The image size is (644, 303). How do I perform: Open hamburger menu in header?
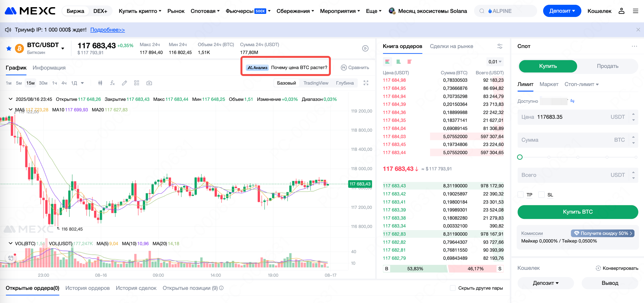click(x=635, y=11)
